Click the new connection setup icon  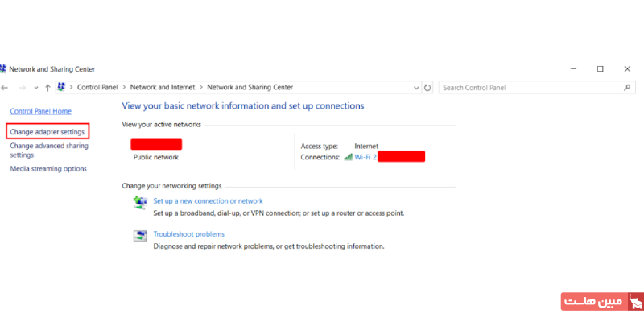point(139,203)
